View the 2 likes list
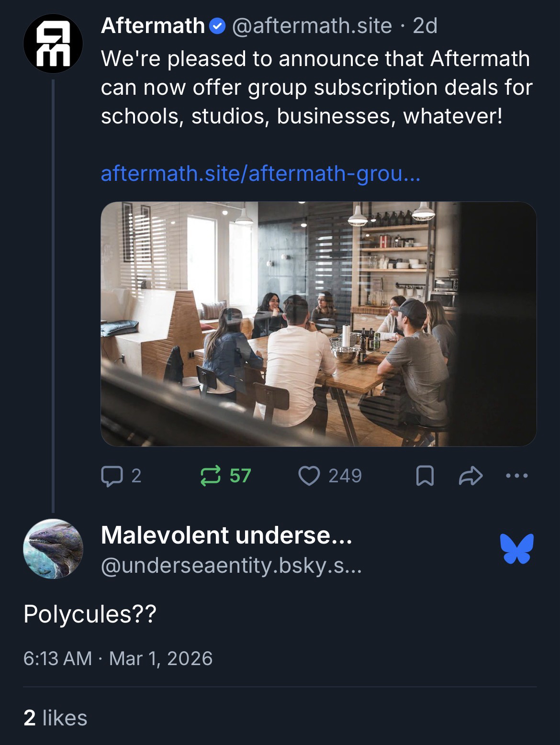 (x=56, y=718)
